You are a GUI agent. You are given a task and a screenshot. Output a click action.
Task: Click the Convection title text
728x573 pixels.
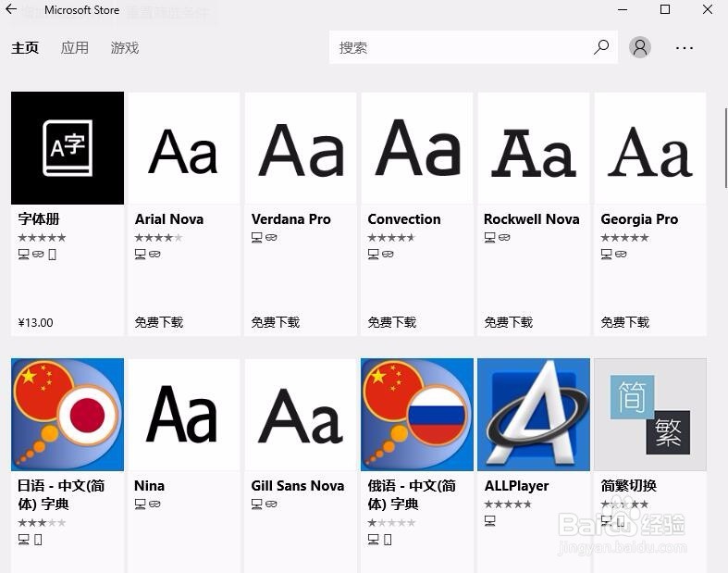[404, 218]
